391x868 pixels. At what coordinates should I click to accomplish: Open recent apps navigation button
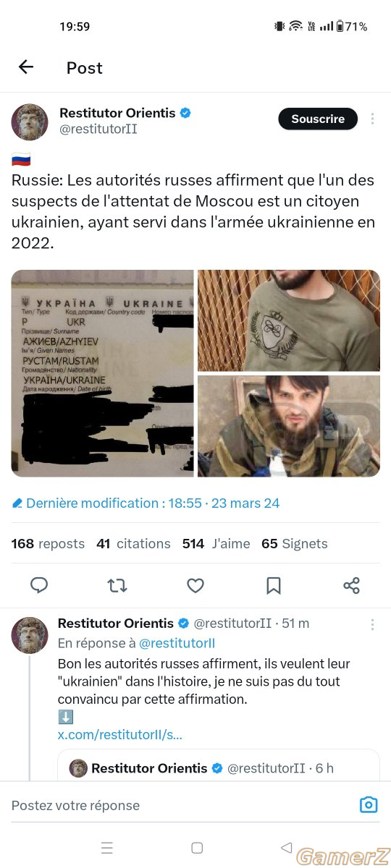106,848
